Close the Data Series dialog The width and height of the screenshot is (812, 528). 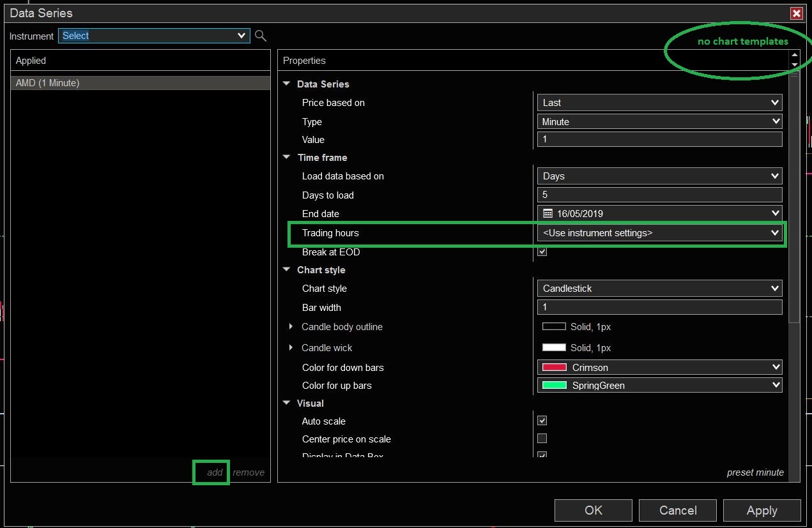[796, 13]
